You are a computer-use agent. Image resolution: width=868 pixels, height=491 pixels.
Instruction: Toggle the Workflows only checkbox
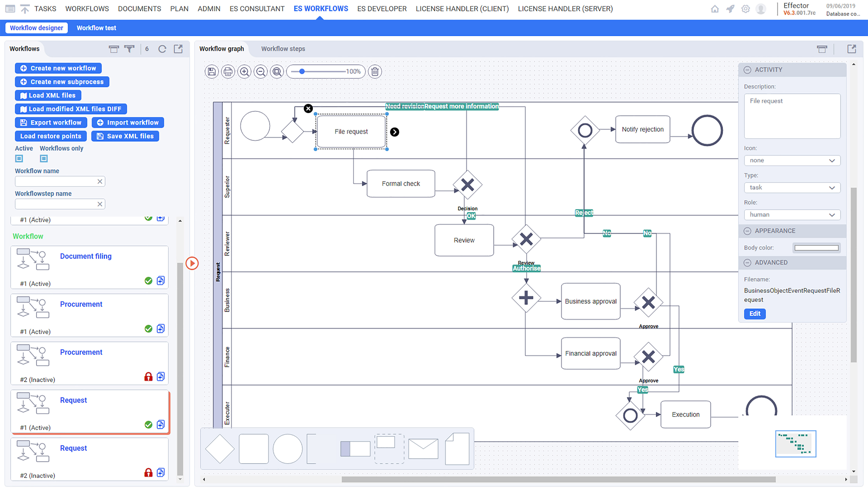[44, 158]
